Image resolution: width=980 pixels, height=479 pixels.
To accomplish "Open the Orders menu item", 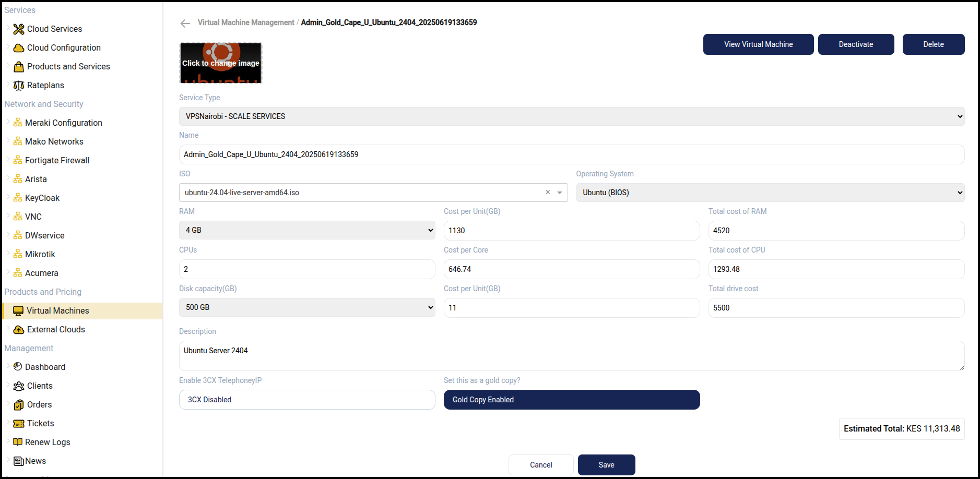I will tap(39, 405).
